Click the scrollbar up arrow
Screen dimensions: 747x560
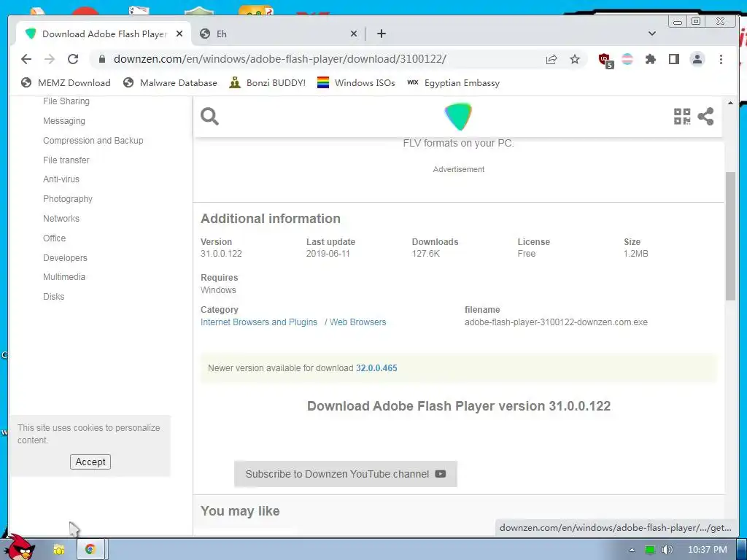point(730,102)
